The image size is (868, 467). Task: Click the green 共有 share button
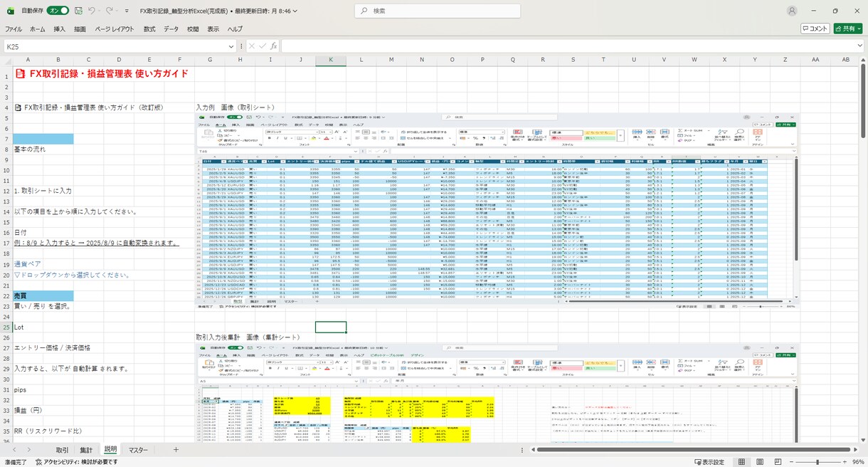(x=847, y=28)
